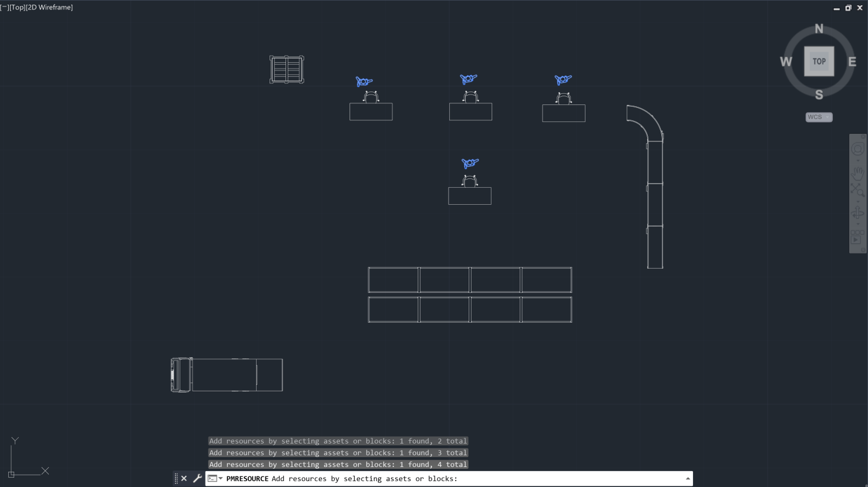868x487 pixels.
Task: Click the E compass letter on ViewCube
Action: coord(852,62)
